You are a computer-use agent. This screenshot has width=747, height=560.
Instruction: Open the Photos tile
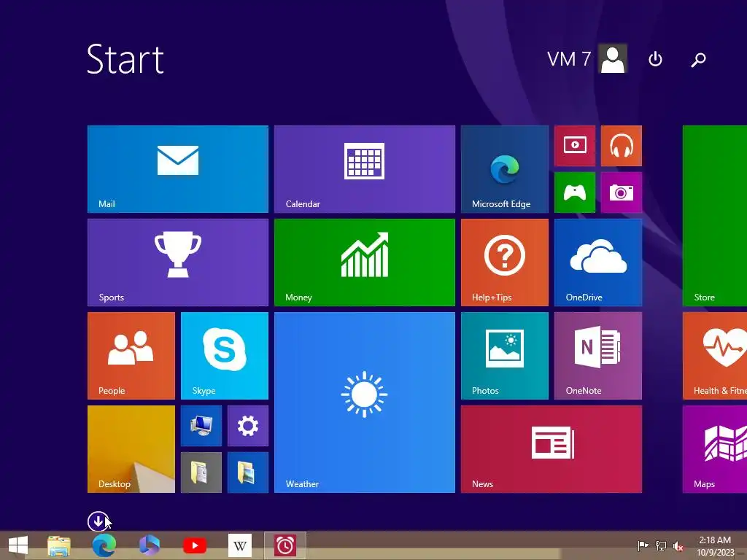[505, 356]
